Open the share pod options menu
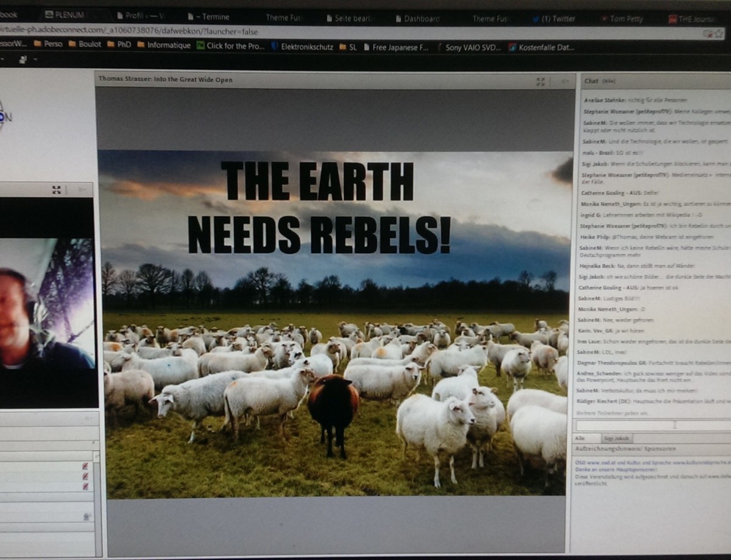 (565, 81)
